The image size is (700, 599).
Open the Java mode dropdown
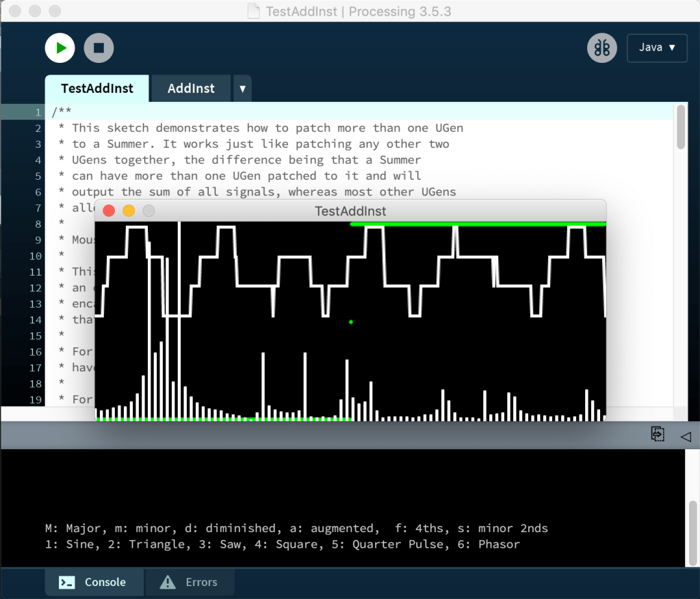tap(657, 48)
